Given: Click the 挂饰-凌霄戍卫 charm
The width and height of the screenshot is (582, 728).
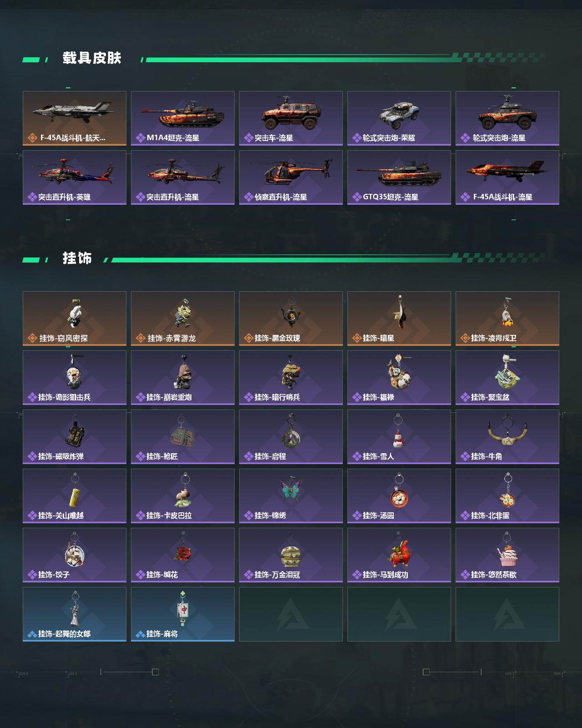Looking at the screenshot, I should [x=507, y=318].
